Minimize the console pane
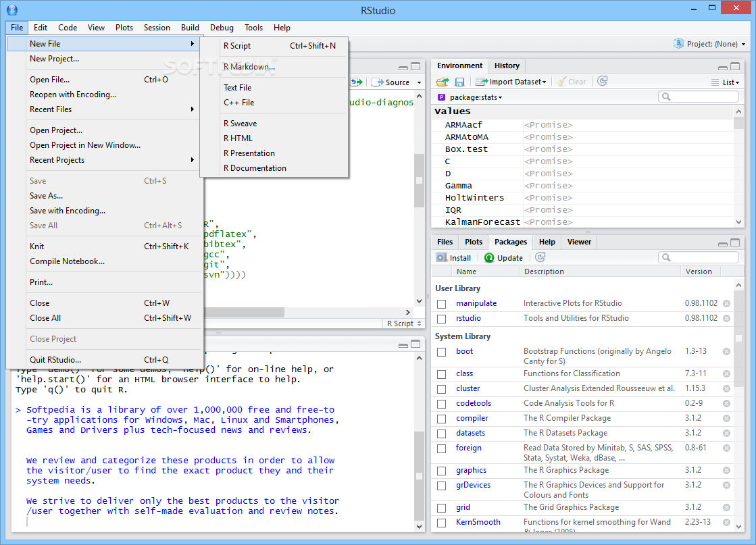Viewport: 756px width, 545px height. coord(403,345)
